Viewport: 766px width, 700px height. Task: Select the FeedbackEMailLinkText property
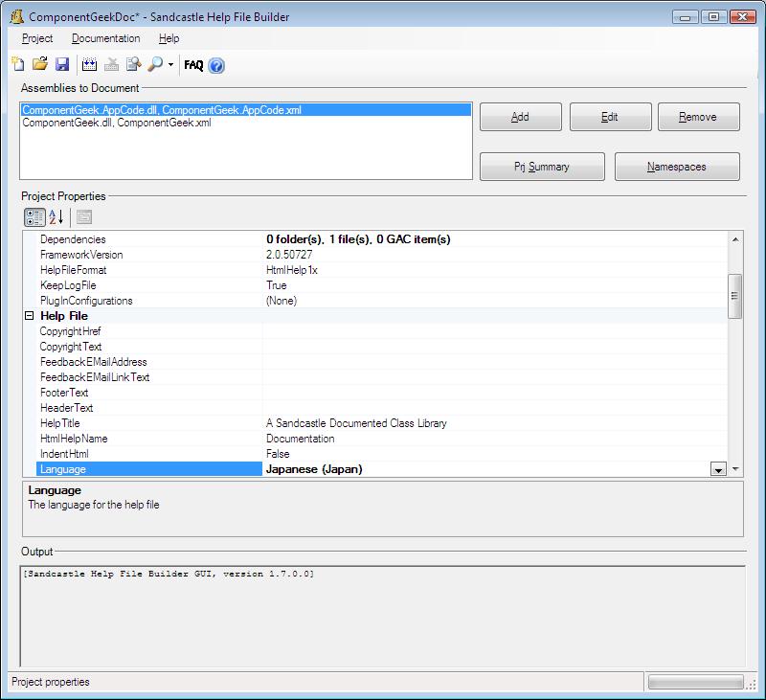95,377
